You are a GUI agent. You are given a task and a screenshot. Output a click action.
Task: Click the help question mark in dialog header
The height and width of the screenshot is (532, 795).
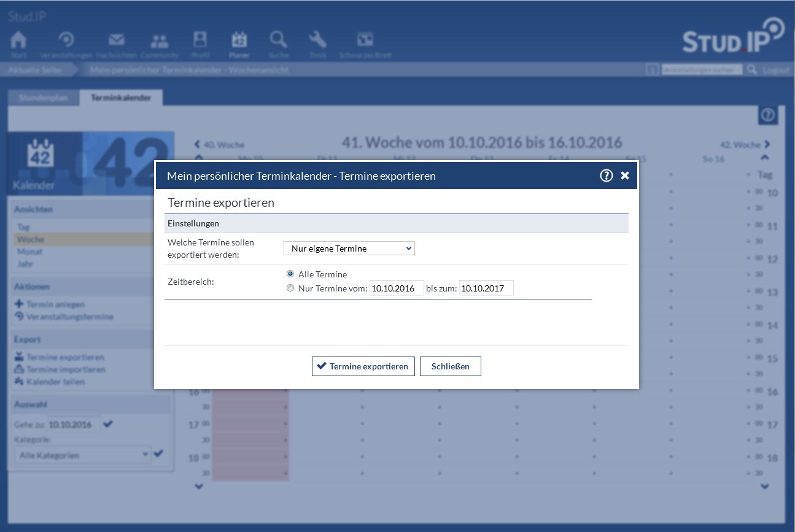pyautogui.click(x=606, y=175)
